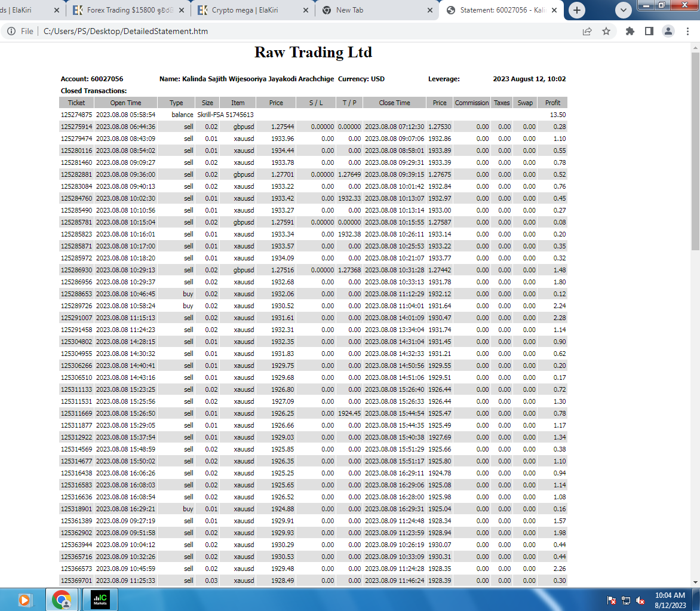The height and width of the screenshot is (611, 700).
Task: Open media player icon in taskbar
Action: point(24,600)
